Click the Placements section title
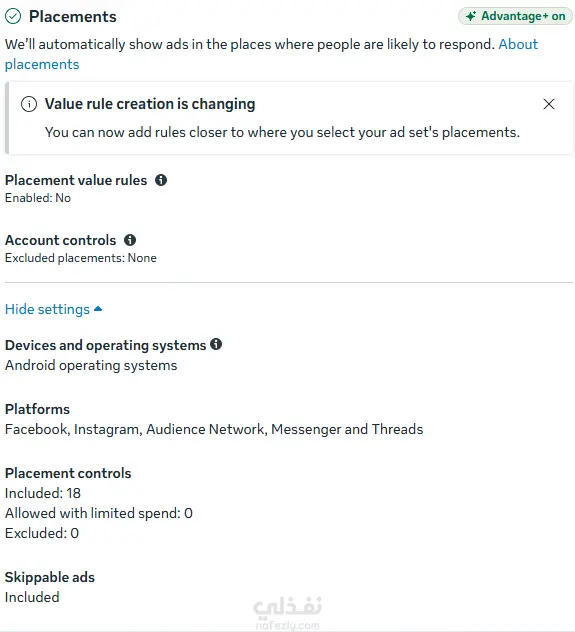Viewport: 575px width, 632px height. (73, 17)
